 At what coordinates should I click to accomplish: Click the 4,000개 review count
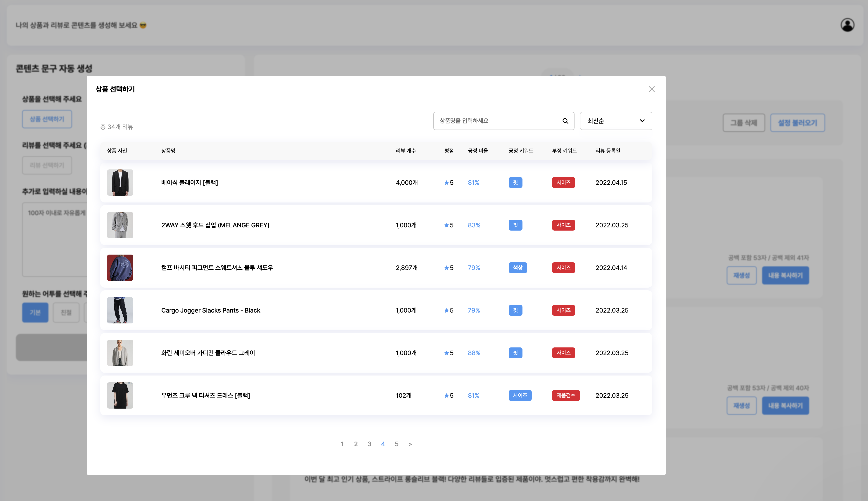pos(407,182)
